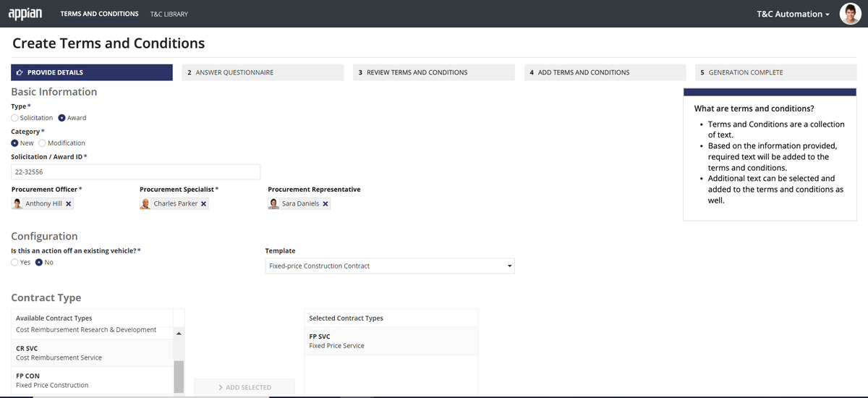Remove Anthony Hill with the x icon
This screenshot has width=868, height=398.
tap(69, 204)
